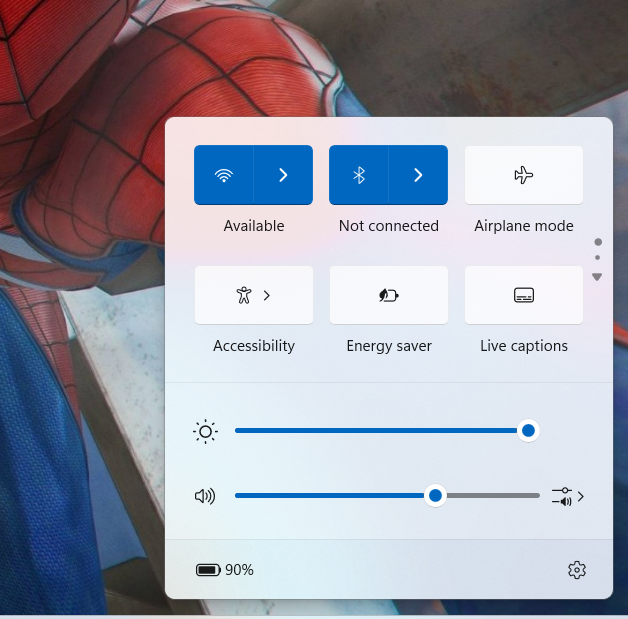This screenshot has height=619, width=628.
Task: Click the brightness sun icon
Action: [205, 431]
